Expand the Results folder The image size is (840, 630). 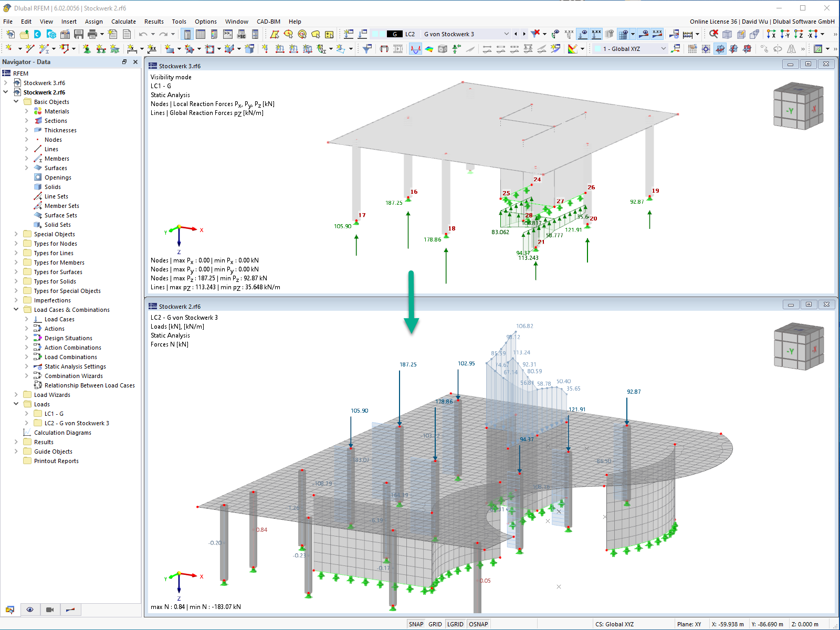[x=16, y=442]
